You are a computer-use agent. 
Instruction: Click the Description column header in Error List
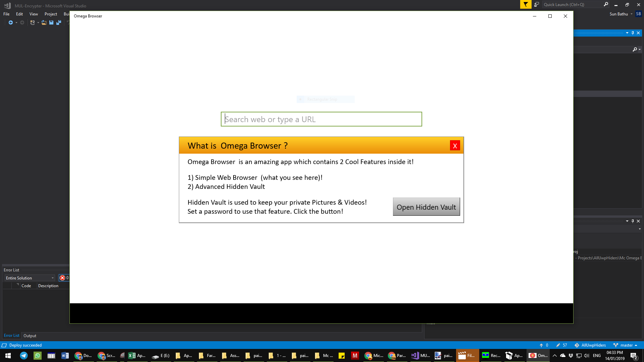48,286
